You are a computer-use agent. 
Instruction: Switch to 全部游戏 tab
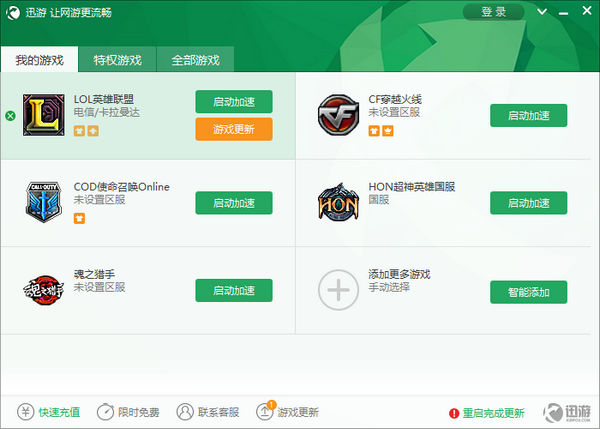tap(196, 59)
